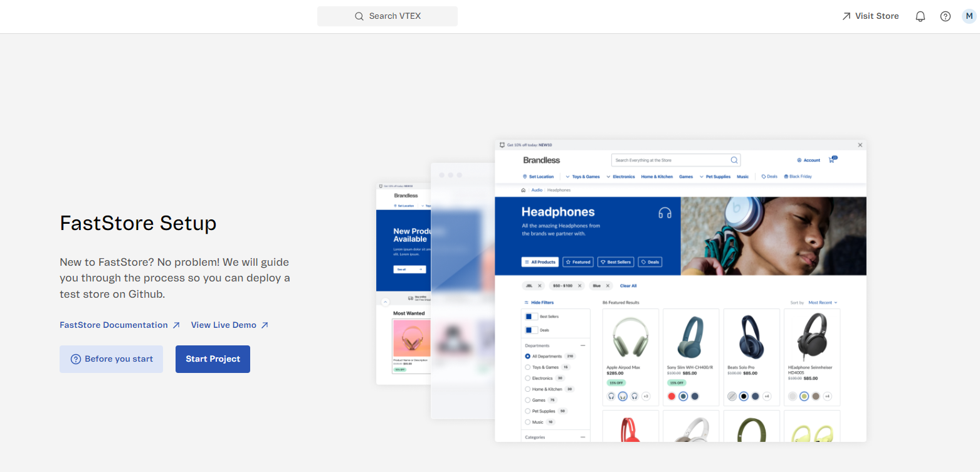
Task: Open Account in the store preview header
Action: [x=808, y=160]
